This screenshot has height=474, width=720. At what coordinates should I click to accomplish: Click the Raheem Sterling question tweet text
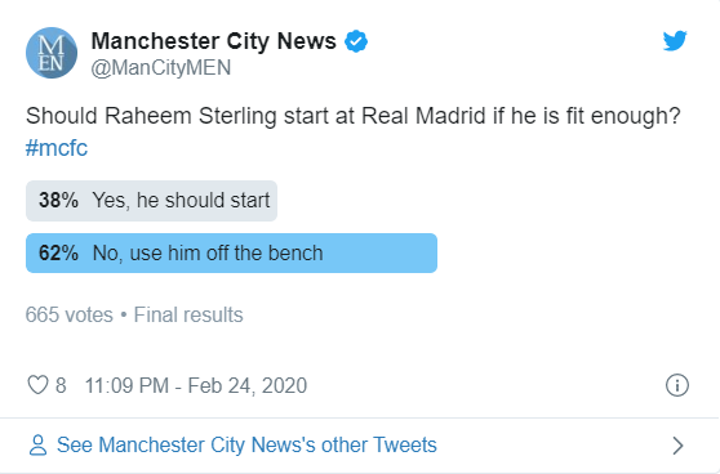click(x=353, y=116)
